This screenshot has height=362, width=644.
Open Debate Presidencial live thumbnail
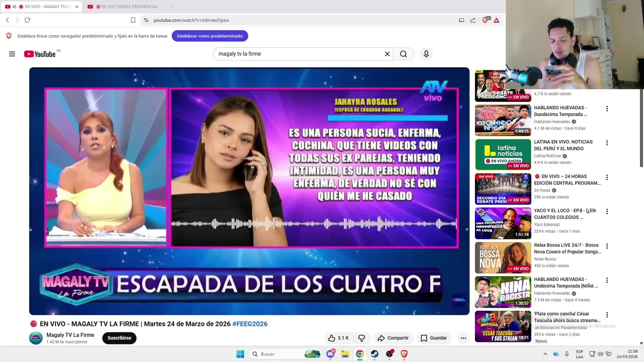pyautogui.click(x=503, y=85)
